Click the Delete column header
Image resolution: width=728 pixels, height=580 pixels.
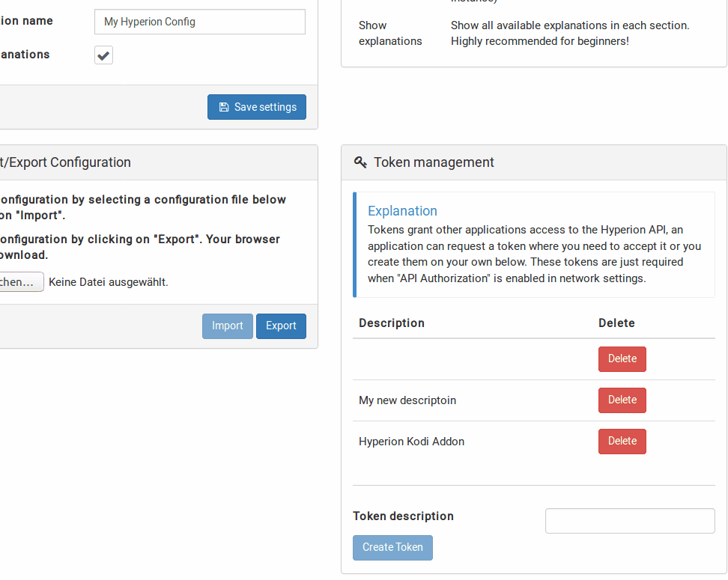(616, 323)
